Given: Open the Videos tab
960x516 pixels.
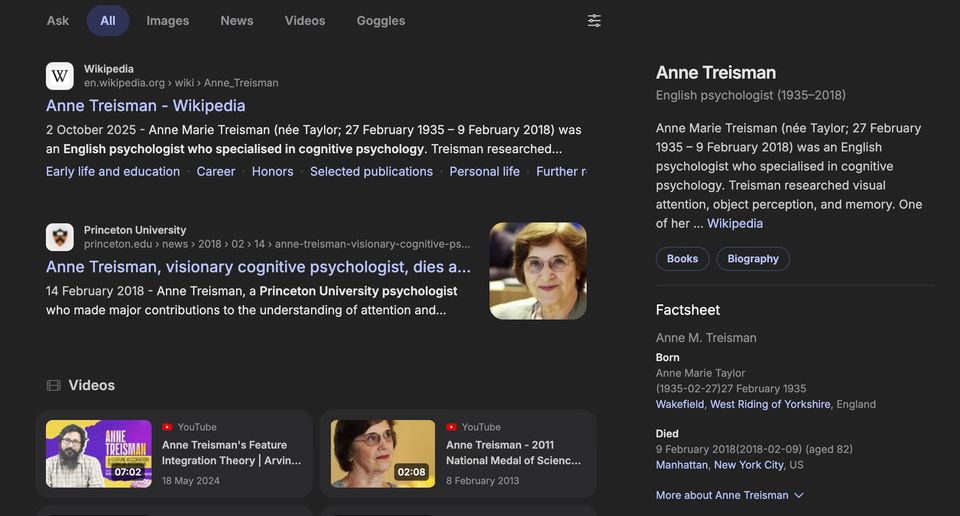Looking at the screenshot, I should (305, 21).
